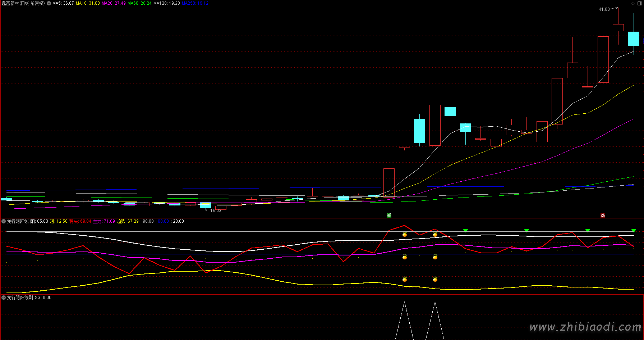Image resolution: width=644 pixels, height=340 pixels.
Task: Click the rightmost green triangle marker
Action: click(634, 231)
